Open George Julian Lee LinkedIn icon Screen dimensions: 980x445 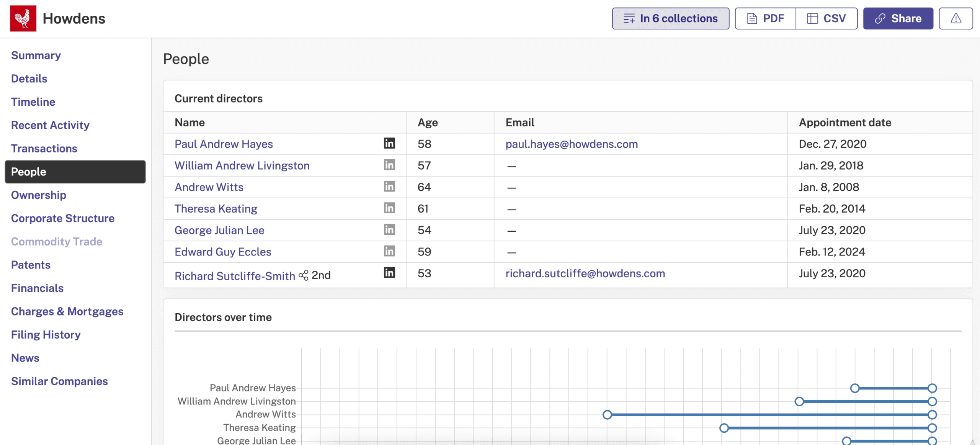389,229
